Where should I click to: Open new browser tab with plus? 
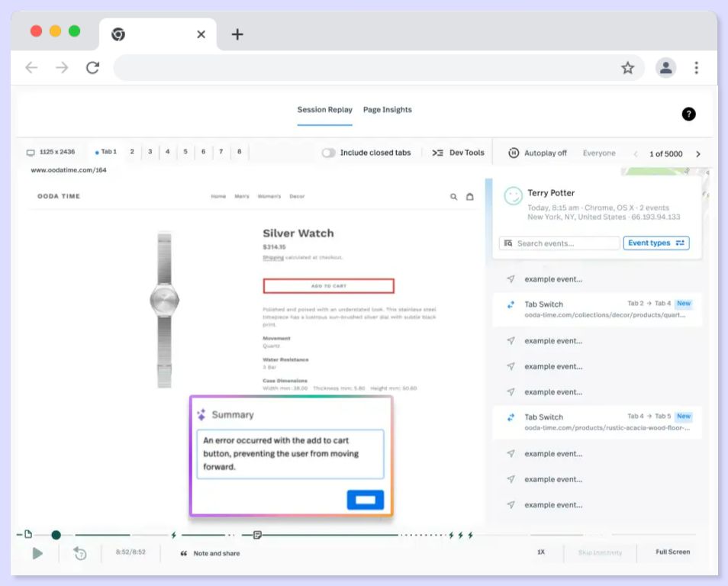click(x=237, y=34)
